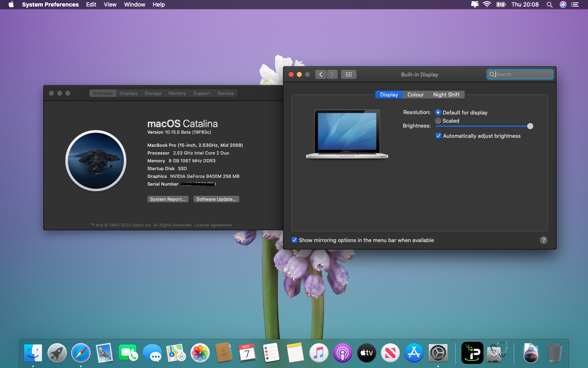The width and height of the screenshot is (588, 368).
Task: Click the Software Update button
Action: [x=216, y=199]
